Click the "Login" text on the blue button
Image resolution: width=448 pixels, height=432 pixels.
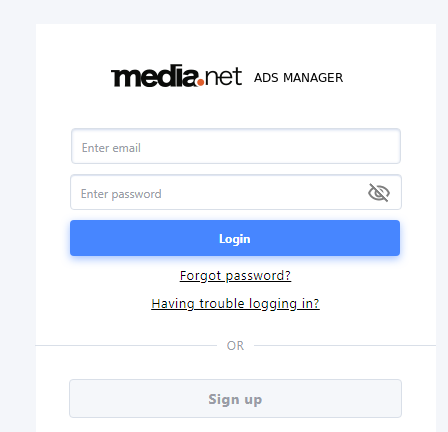(x=235, y=239)
